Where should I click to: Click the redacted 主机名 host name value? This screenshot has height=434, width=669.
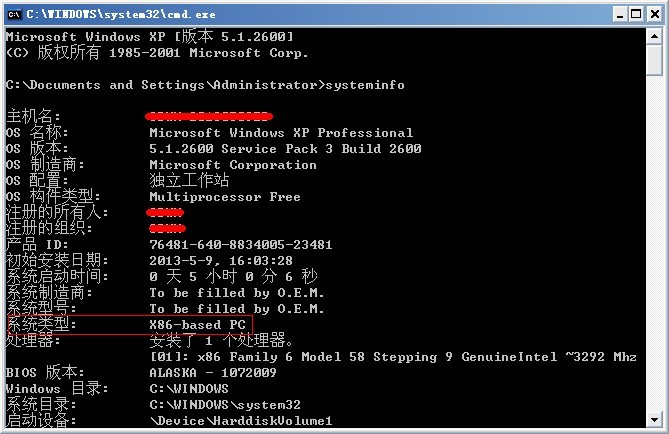209,116
